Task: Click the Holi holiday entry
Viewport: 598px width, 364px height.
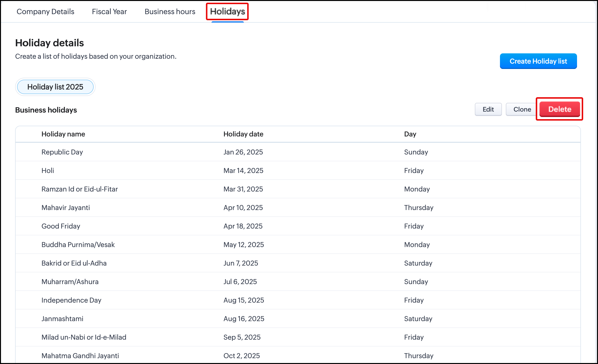Action: pos(48,171)
